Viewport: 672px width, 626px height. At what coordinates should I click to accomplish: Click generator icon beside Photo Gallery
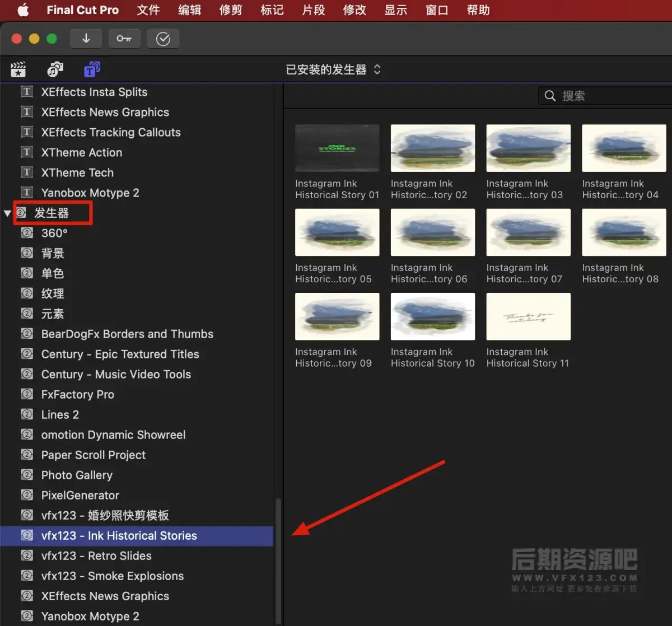point(27,474)
